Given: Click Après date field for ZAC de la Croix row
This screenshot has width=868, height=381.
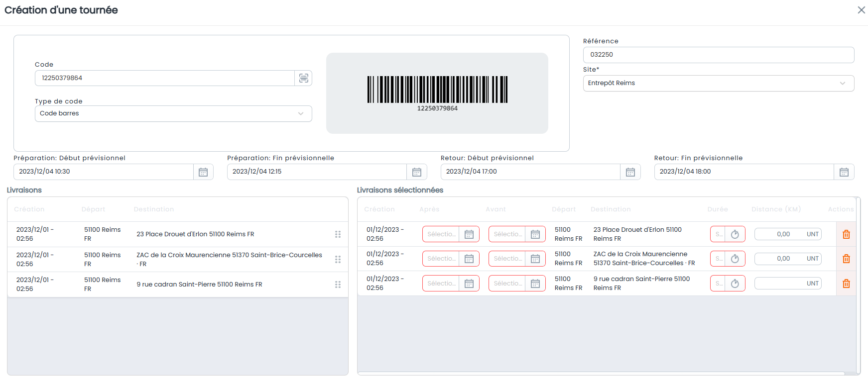Looking at the screenshot, I should 441,259.
